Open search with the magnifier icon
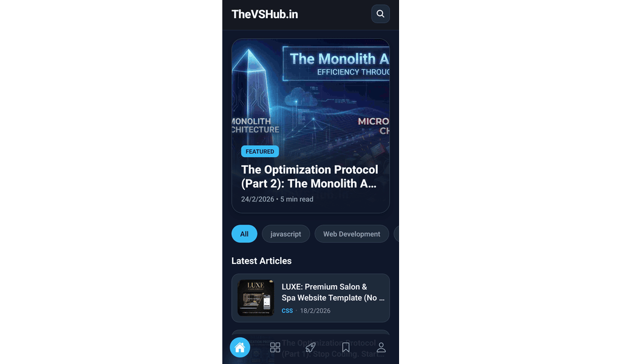The width and height of the screenshot is (622, 364). tap(380, 14)
